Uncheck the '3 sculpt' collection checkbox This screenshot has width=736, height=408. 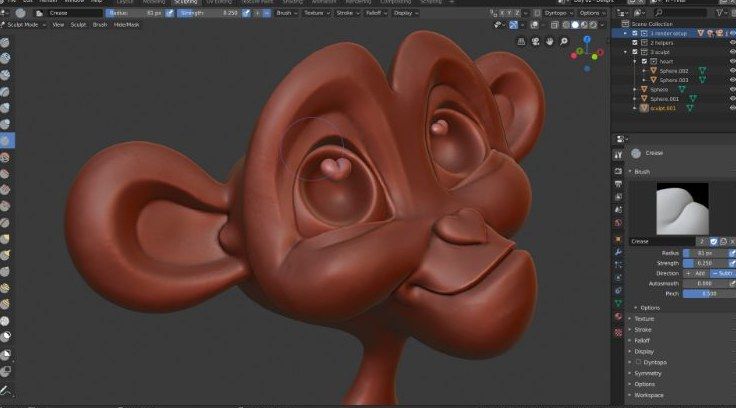[x=635, y=52]
